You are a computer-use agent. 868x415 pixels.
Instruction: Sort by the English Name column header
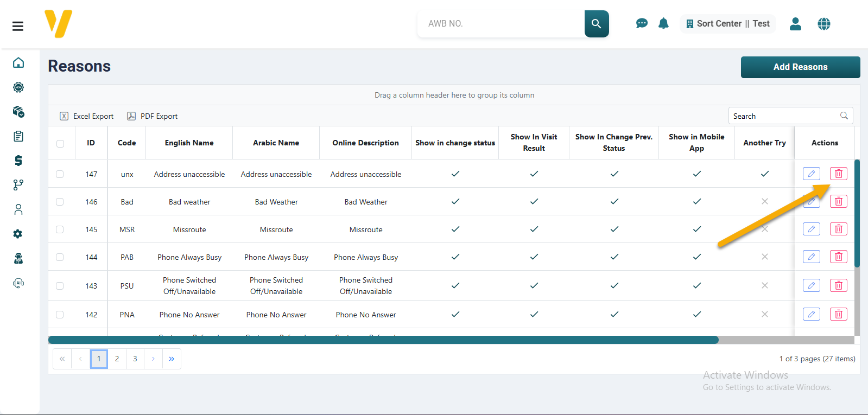189,143
